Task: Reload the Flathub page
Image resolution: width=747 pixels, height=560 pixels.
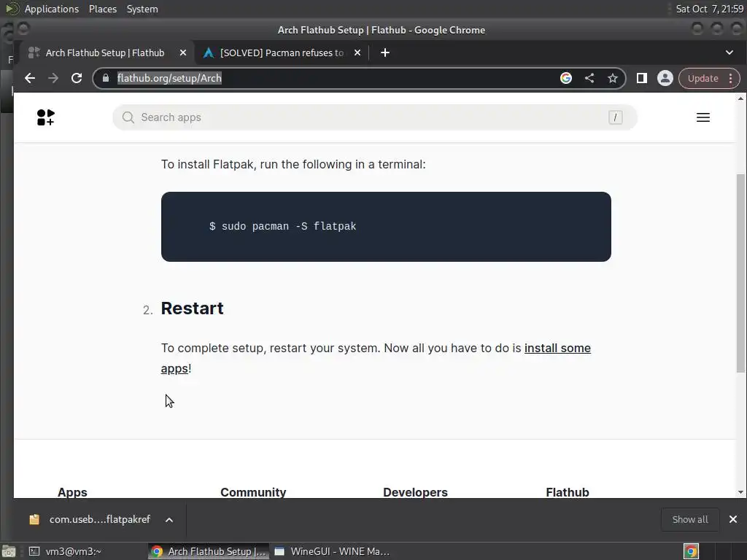Action: tap(76, 78)
